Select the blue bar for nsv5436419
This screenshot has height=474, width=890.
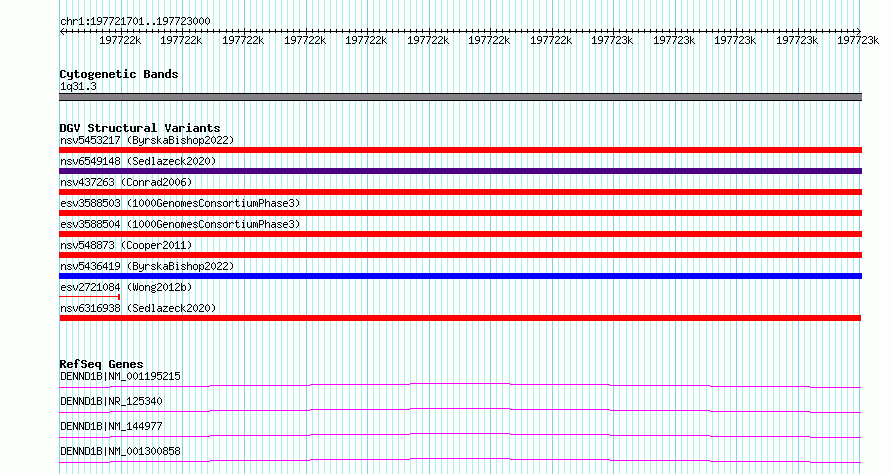click(460, 276)
